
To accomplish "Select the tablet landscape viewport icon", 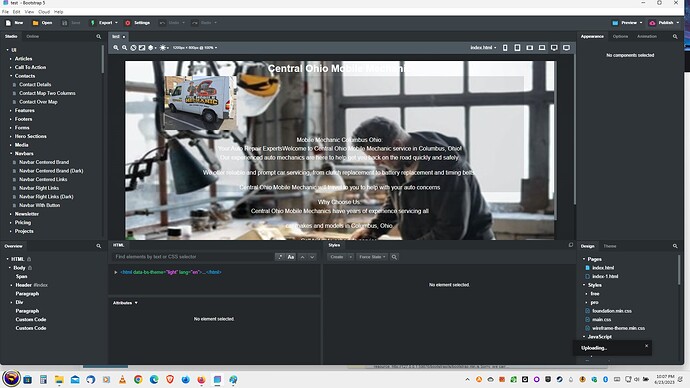I will pos(530,48).
